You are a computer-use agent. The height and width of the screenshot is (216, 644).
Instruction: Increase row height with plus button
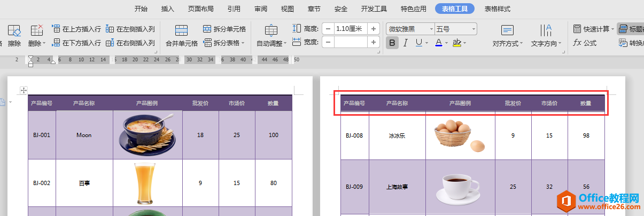pyautogui.click(x=374, y=29)
